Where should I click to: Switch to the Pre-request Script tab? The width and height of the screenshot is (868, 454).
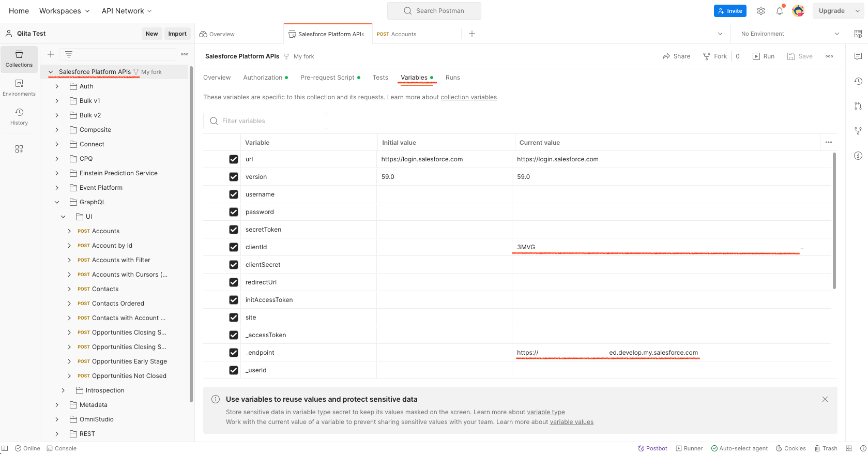point(330,78)
